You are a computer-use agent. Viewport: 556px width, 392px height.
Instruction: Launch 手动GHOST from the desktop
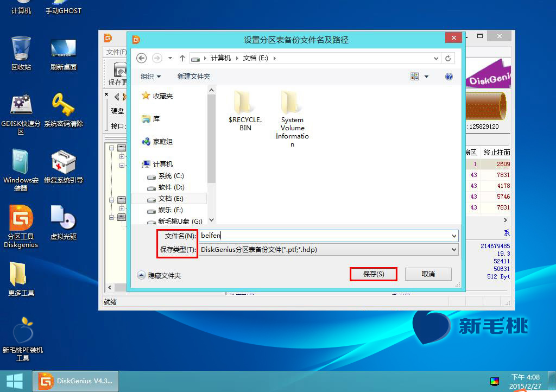click(x=63, y=8)
